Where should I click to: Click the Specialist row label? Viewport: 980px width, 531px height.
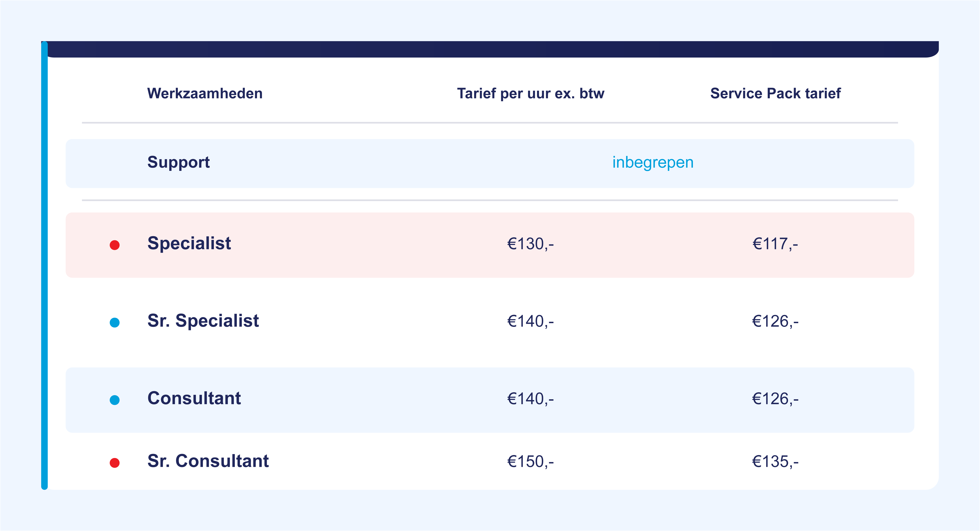click(189, 244)
